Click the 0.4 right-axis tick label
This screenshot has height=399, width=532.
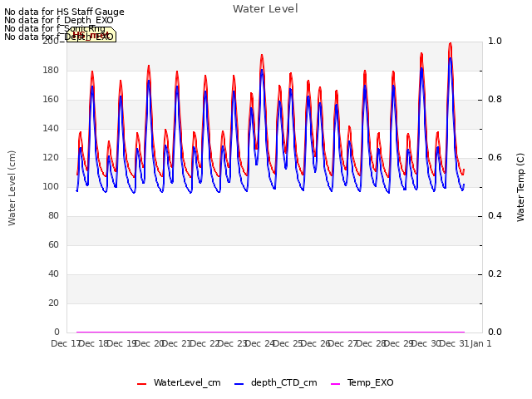point(495,215)
